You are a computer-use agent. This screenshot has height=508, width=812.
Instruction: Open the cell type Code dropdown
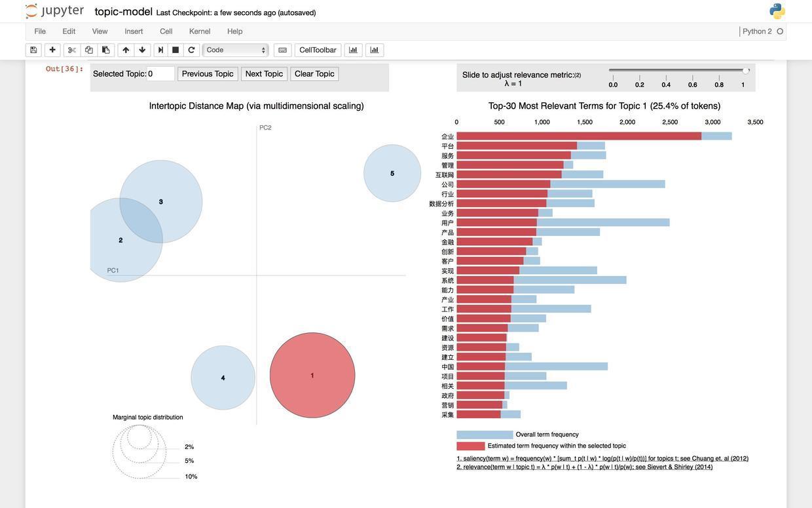236,50
